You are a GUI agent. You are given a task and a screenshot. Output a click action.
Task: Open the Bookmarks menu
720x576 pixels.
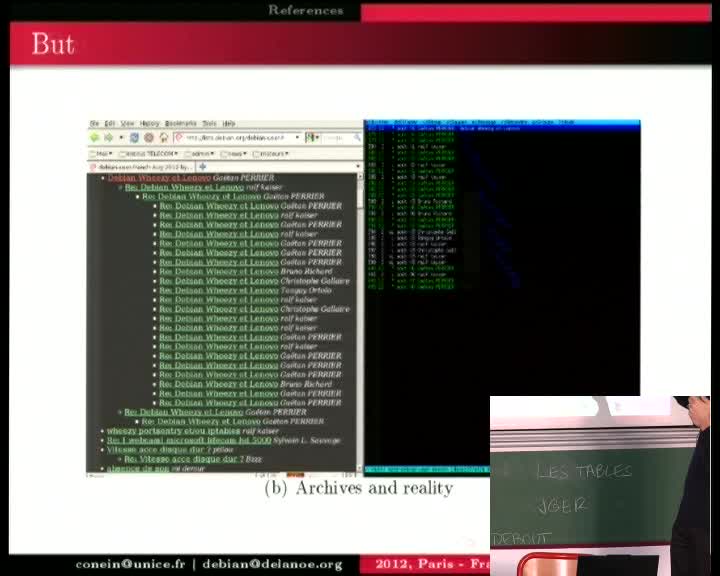(x=180, y=123)
